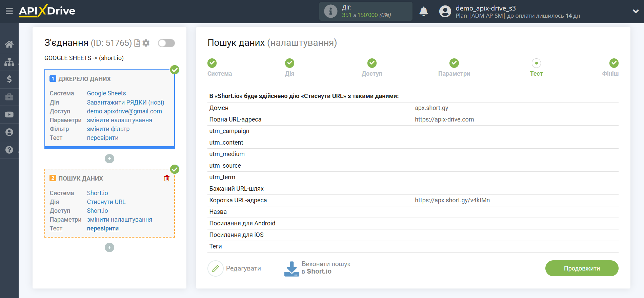
Task: Open the help question sidebar icon
Action: point(9,150)
